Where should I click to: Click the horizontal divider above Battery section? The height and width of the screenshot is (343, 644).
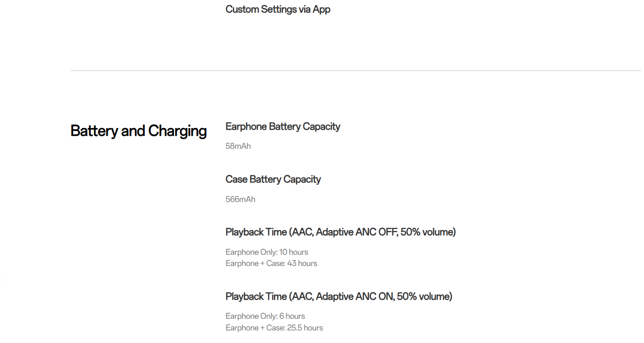pos(355,71)
